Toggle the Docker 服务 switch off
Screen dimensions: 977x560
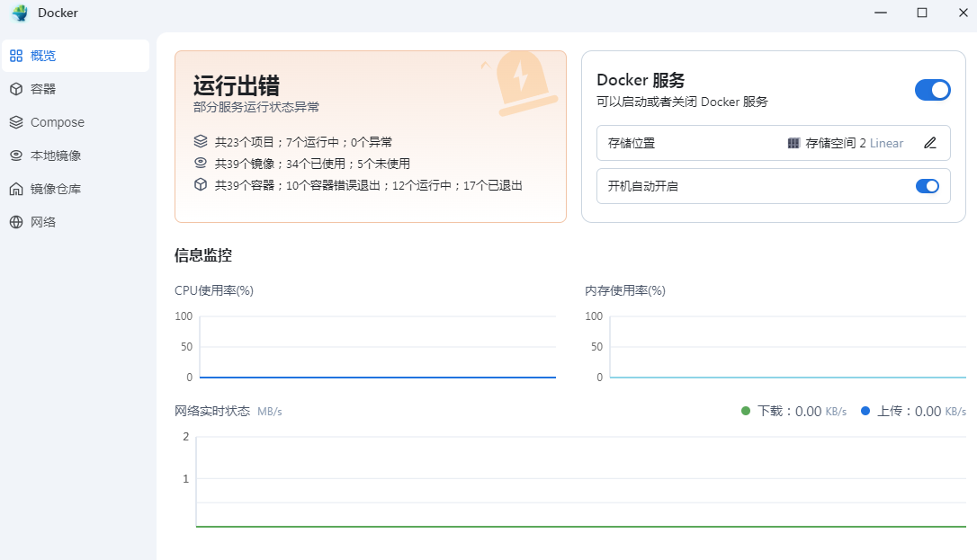pyautogui.click(x=932, y=90)
